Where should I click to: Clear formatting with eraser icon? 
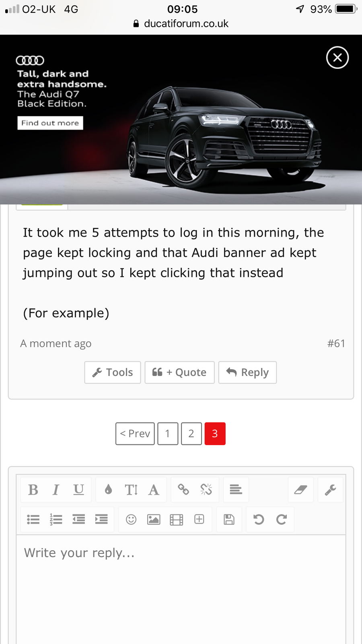point(300,490)
